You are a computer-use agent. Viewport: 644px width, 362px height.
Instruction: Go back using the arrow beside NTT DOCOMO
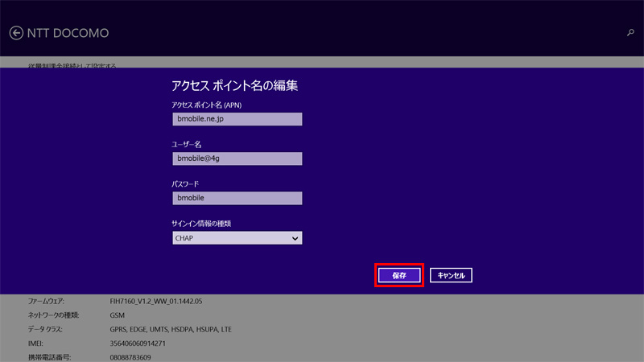pos(16,33)
